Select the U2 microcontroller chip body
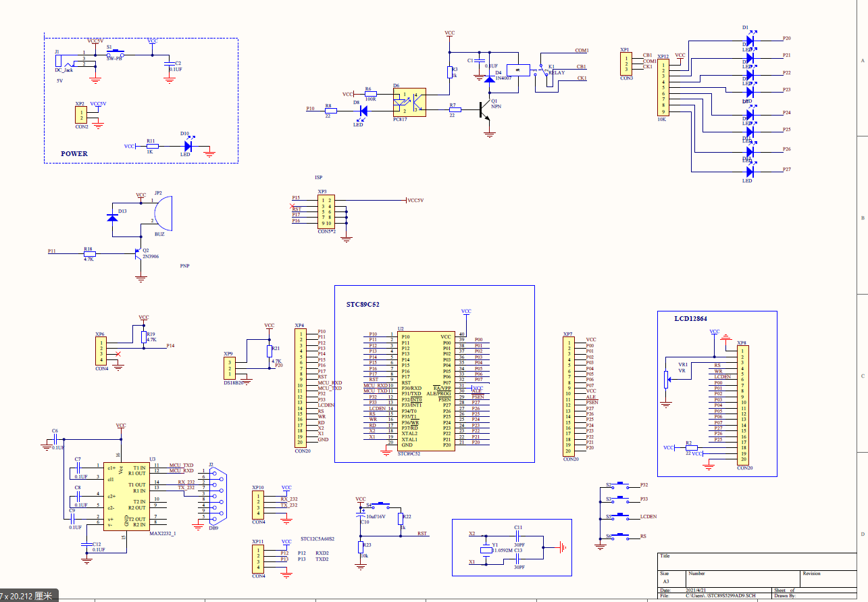868x602 pixels. [x=425, y=391]
